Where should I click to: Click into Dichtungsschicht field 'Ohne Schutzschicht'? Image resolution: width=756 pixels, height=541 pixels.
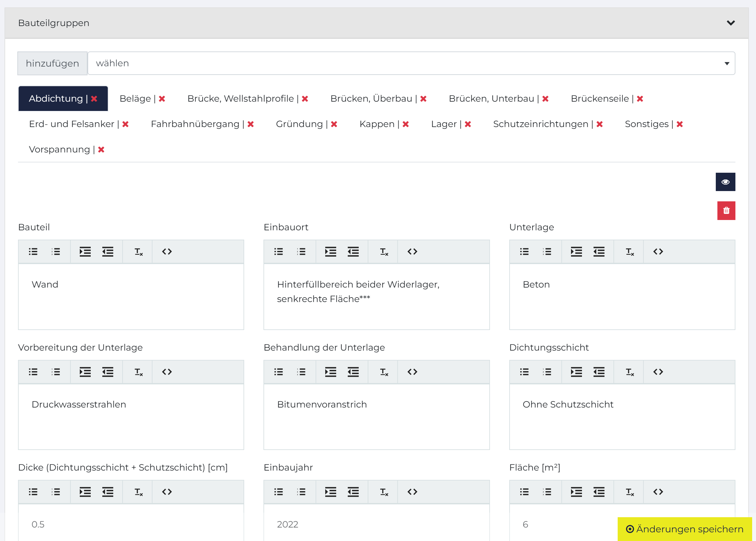(x=622, y=417)
